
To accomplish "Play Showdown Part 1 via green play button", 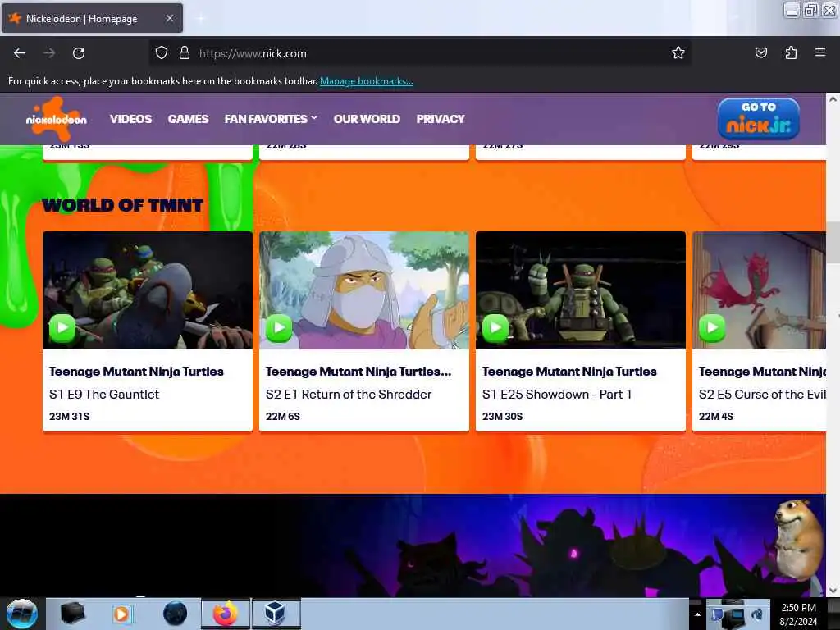I will pyautogui.click(x=495, y=327).
